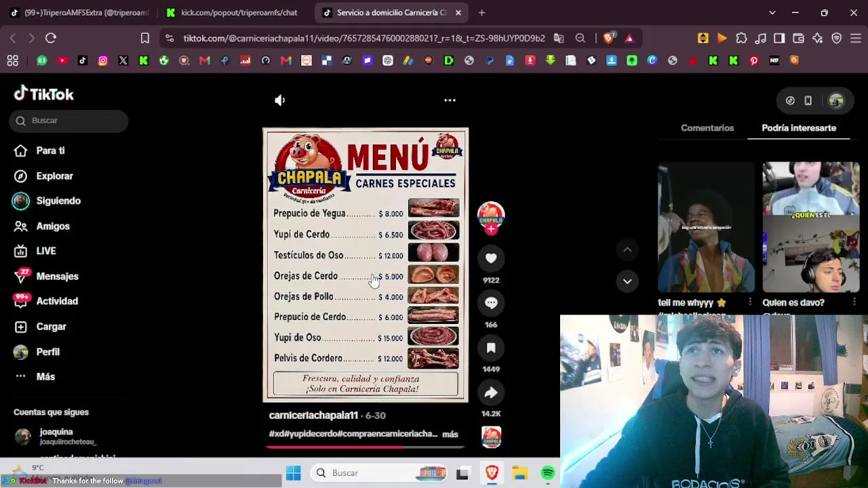Image resolution: width=868 pixels, height=488 pixels.
Task: Open Brave Wallet icon
Action: pos(798,39)
